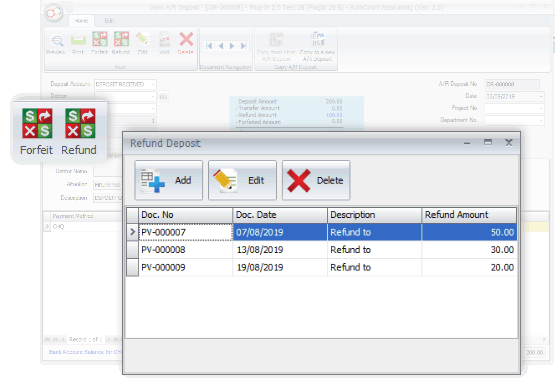Go to the previous document in navigation
The width and height of the screenshot is (555, 388).
221,46
